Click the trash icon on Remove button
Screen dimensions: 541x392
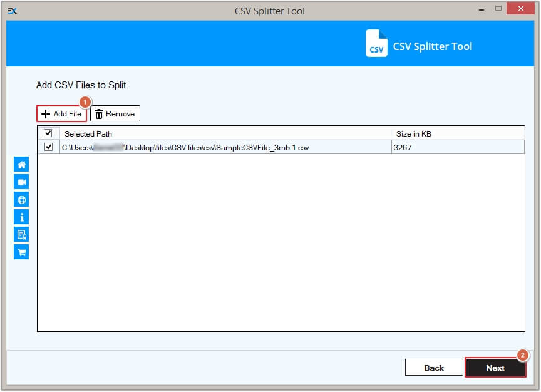tap(99, 113)
